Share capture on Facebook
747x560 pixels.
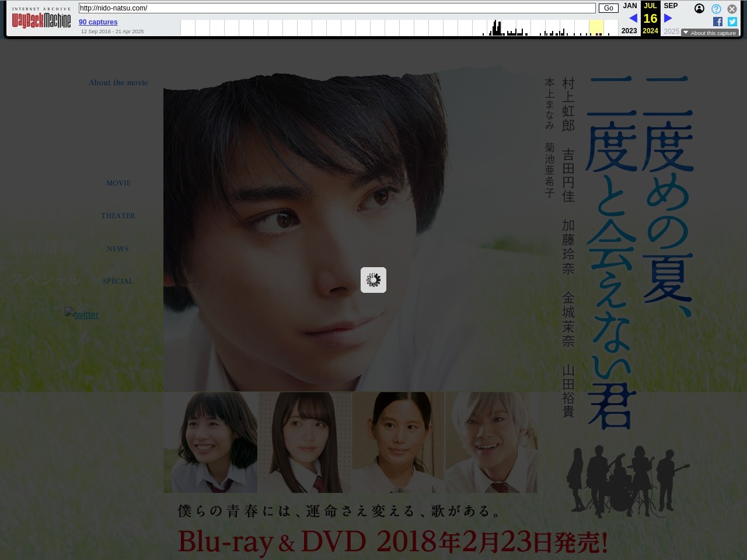pyautogui.click(x=718, y=22)
